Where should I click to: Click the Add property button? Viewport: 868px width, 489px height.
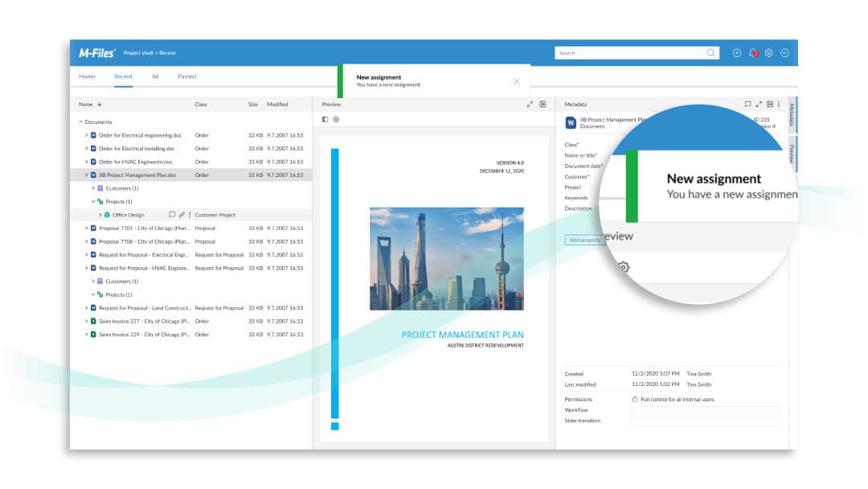[584, 240]
